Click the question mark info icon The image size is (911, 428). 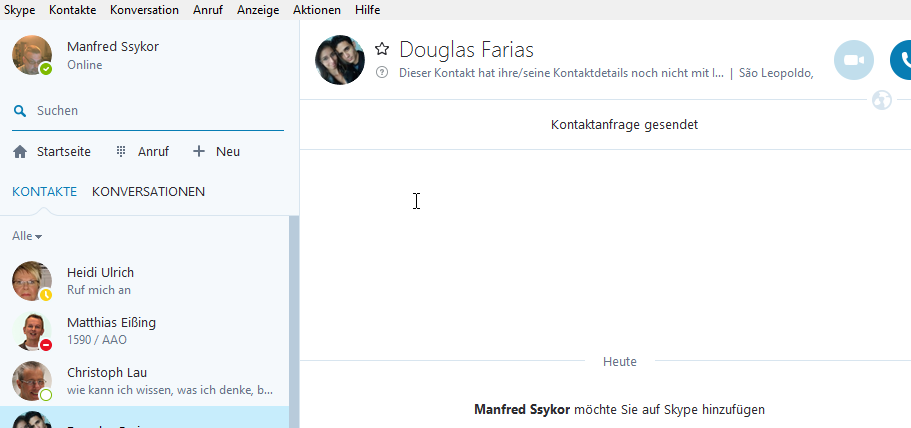pos(382,73)
